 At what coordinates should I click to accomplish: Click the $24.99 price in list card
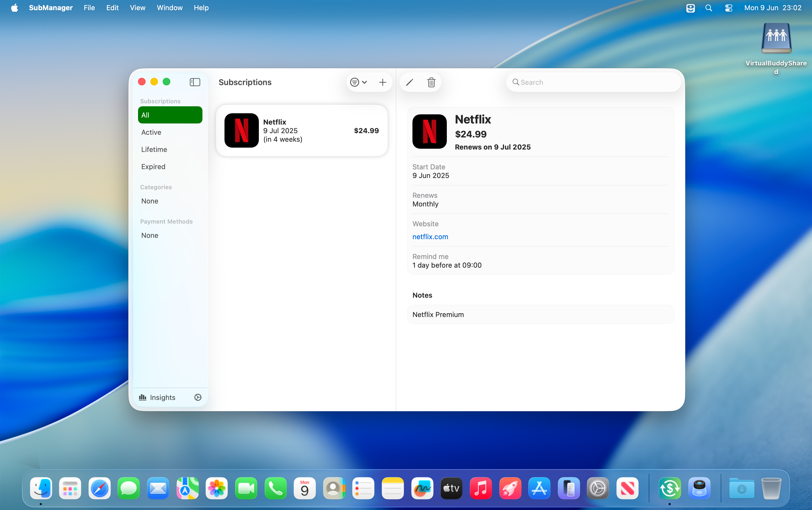click(x=366, y=130)
